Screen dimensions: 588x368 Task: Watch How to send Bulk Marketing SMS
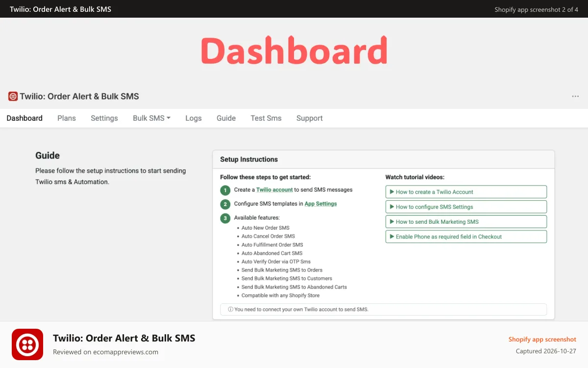pos(466,222)
